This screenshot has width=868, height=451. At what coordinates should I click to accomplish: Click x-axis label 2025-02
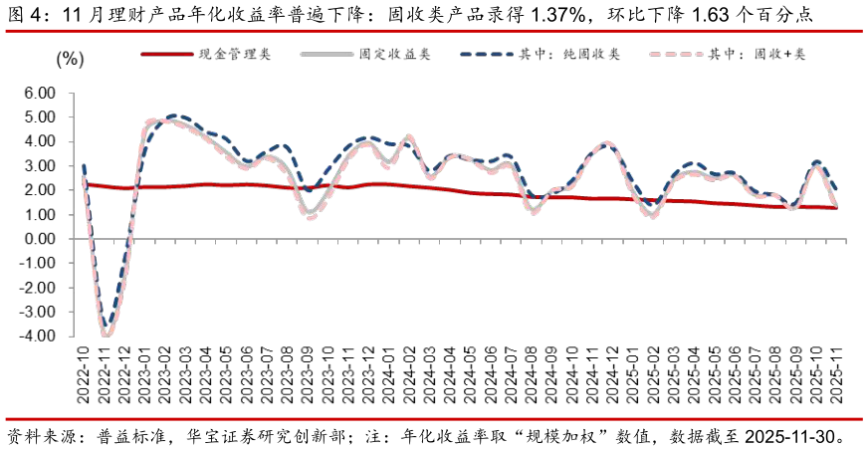pos(655,375)
